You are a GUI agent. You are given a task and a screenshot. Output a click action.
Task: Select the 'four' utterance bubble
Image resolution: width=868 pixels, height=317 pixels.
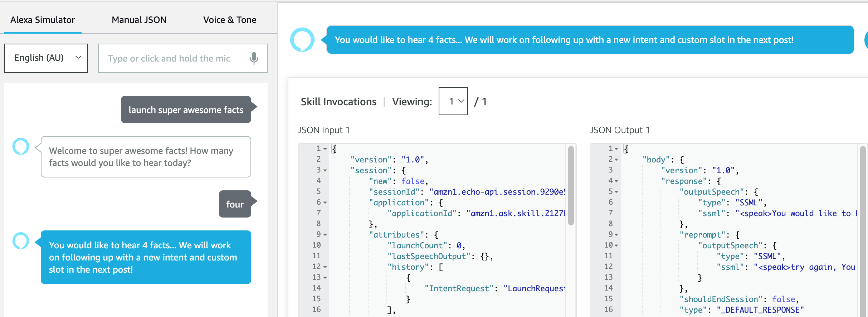tap(235, 204)
